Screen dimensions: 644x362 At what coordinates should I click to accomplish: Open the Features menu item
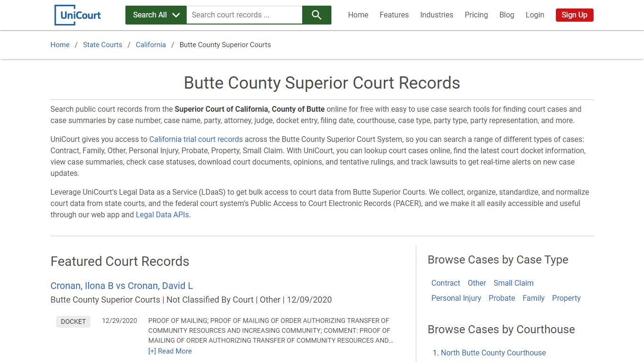click(394, 15)
